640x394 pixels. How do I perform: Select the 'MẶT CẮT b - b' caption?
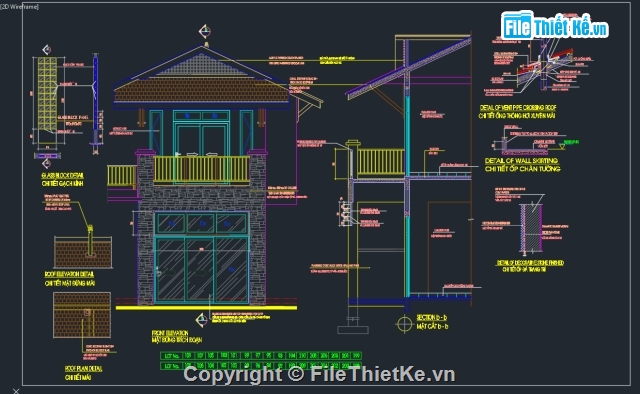[432, 326]
